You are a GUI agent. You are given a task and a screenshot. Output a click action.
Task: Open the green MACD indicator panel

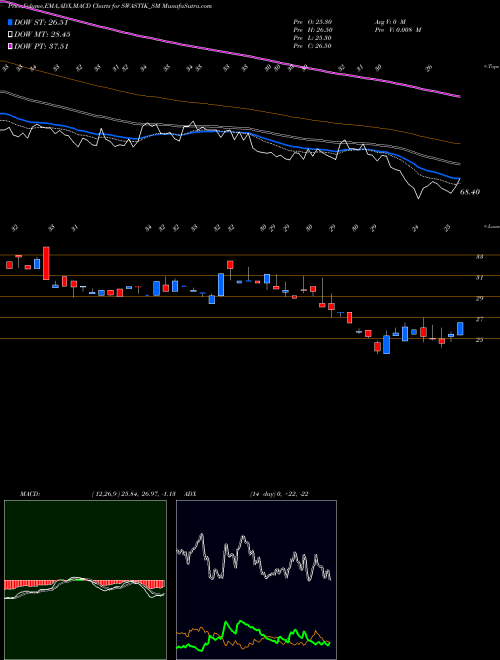click(85, 580)
